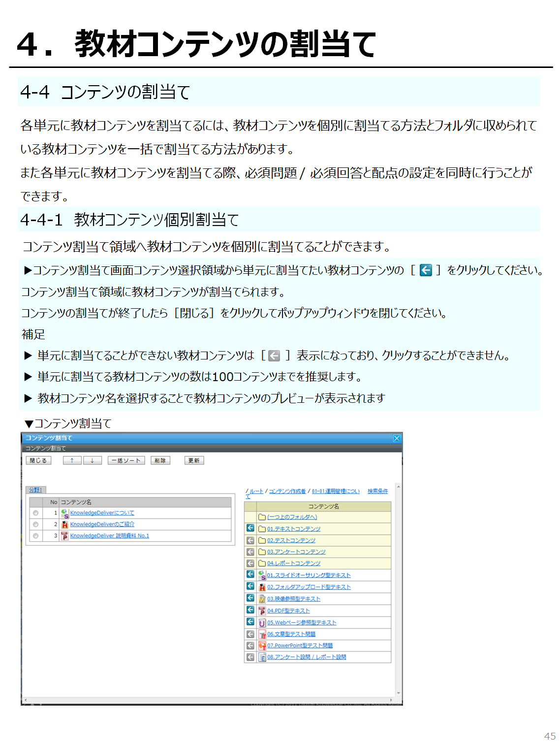Viewport: 560px width, 747px height.
Task: Assign 05.Webページ参照型テキスト via arrow icon
Action: pyautogui.click(x=250, y=622)
